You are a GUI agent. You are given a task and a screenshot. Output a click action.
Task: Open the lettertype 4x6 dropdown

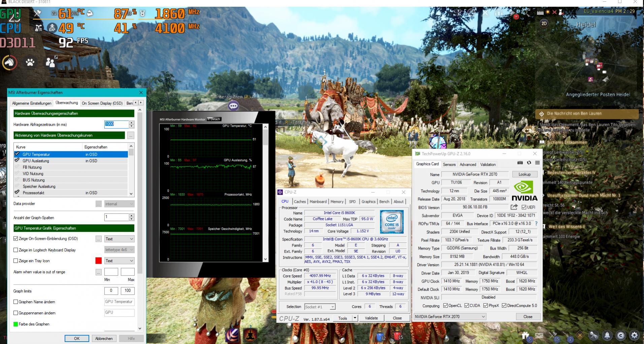119,250
